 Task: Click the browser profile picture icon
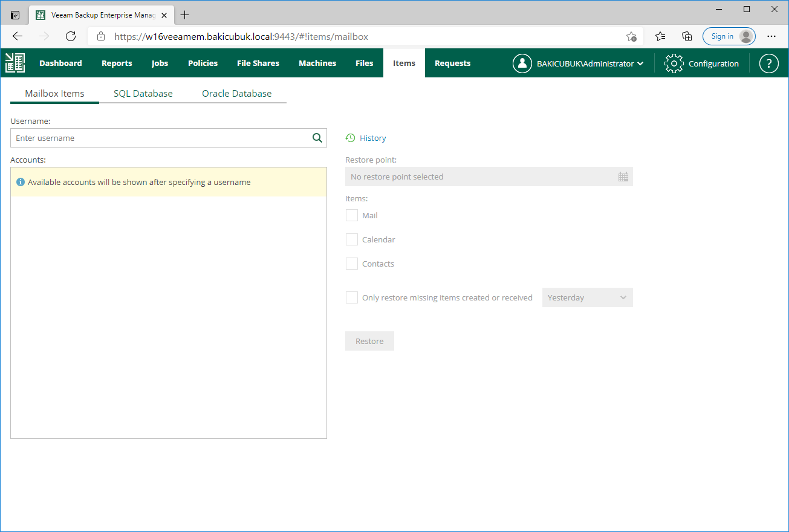pos(747,36)
